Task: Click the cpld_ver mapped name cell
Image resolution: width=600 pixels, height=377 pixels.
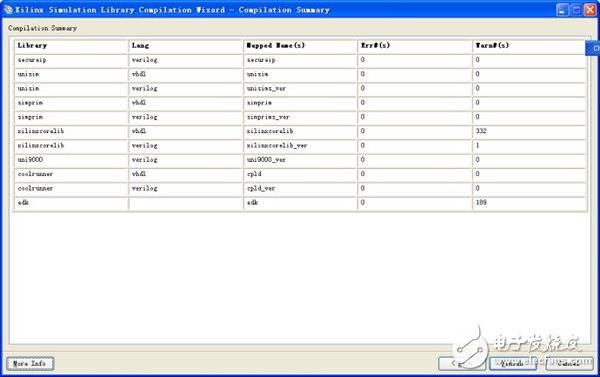Action: click(300, 189)
